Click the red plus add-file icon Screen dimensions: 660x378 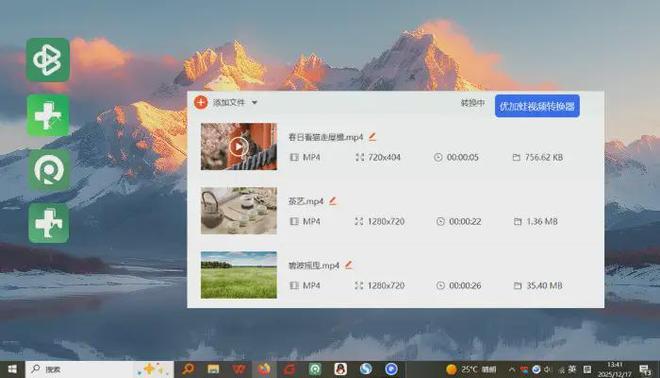(x=201, y=102)
